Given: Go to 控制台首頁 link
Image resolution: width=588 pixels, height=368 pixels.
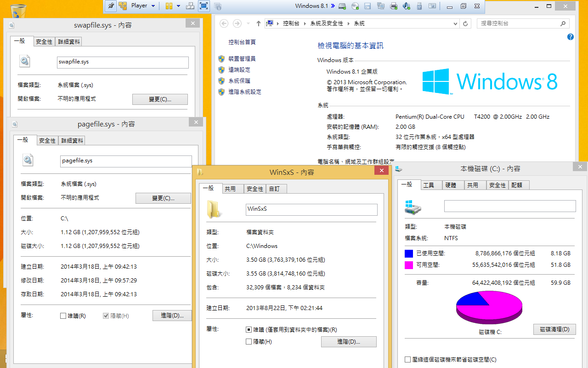Looking at the screenshot, I should click(x=242, y=42).
